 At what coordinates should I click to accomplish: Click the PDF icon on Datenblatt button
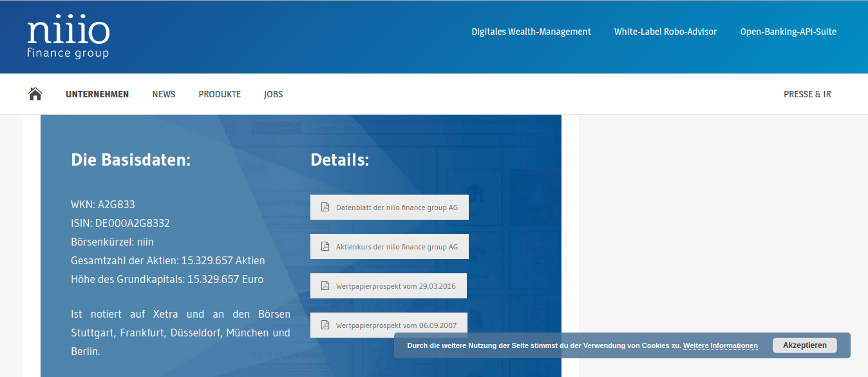pyautogui.click(x=324, y=207)
